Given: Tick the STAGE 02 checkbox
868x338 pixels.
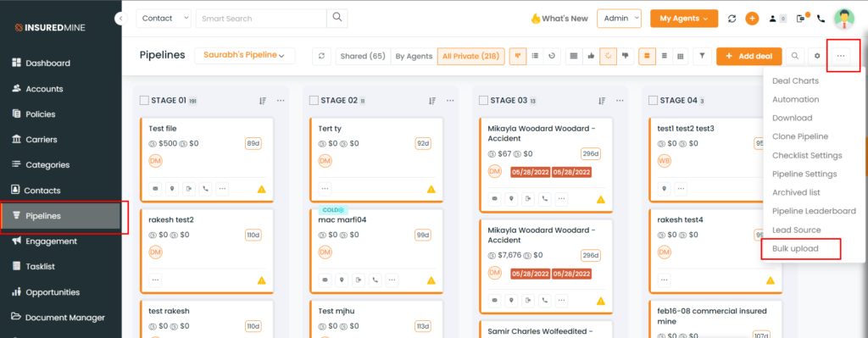Looking at the screenshot, I should pos(314,100).
